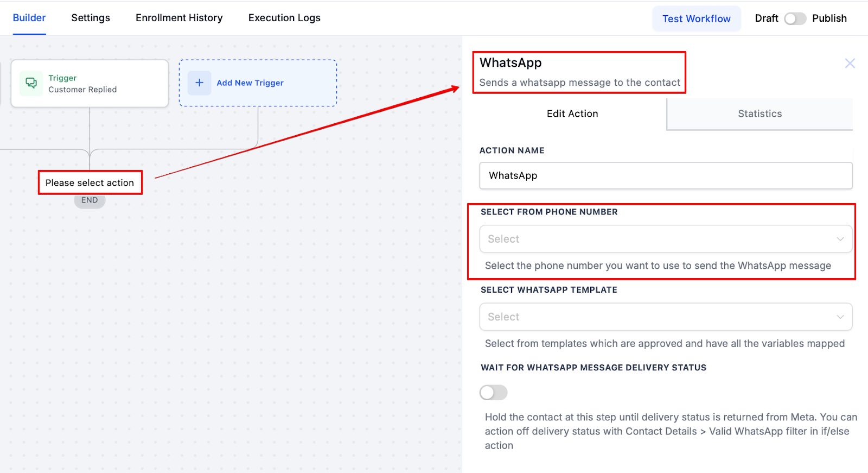Select the Please select action node

coord(90,183)
